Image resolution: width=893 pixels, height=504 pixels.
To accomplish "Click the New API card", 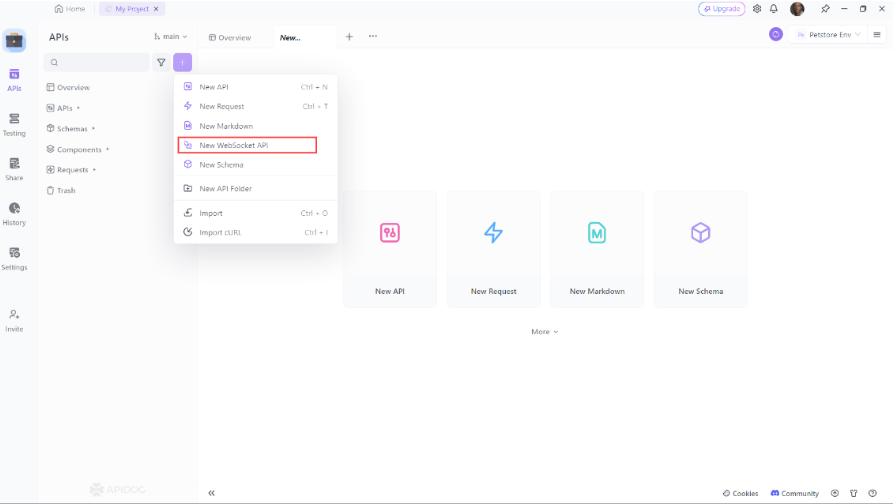I will click(390, 249).
